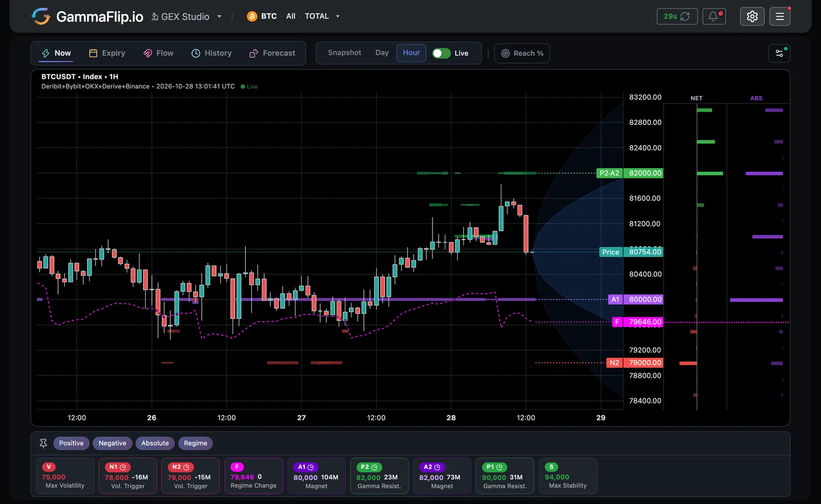Open the GEX Studio dropdown
Image resolution: width=821 pixels, height=504 pixels.
[186, 16]
